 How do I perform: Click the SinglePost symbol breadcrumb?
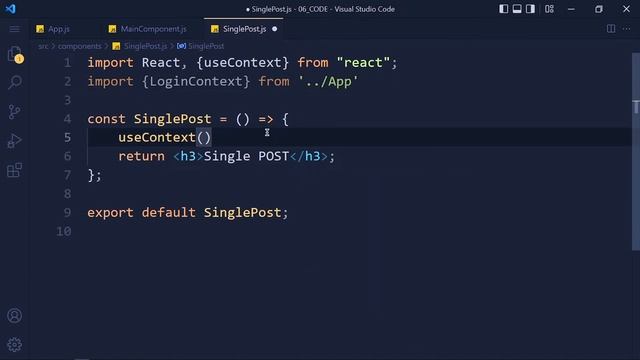[x=206, y=46]
